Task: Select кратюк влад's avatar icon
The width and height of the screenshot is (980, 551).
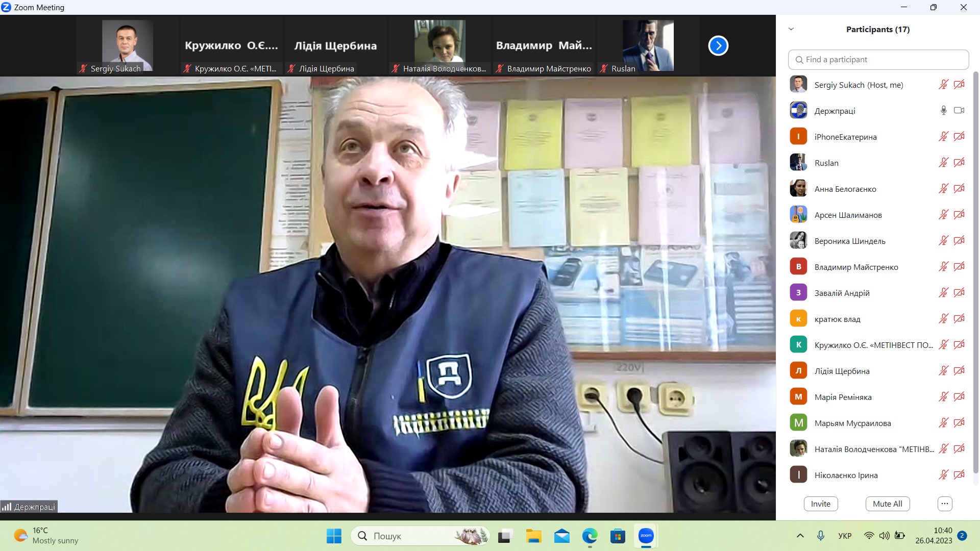Action: 798,319
